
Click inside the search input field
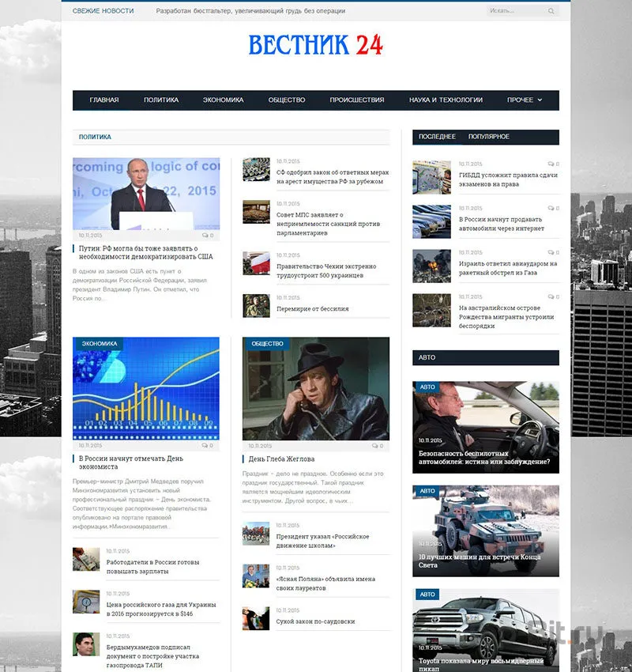[x=515, y=11]
